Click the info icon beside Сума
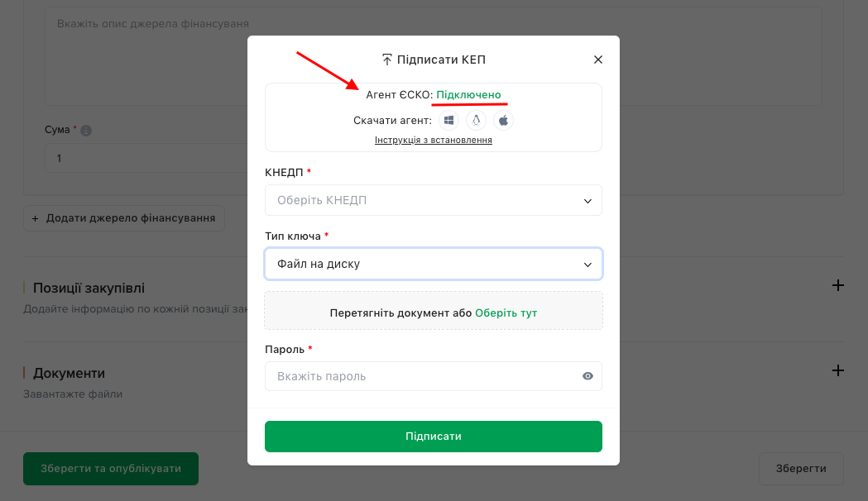The height and width of the screenshot is (501, 868). click(86, 131)
